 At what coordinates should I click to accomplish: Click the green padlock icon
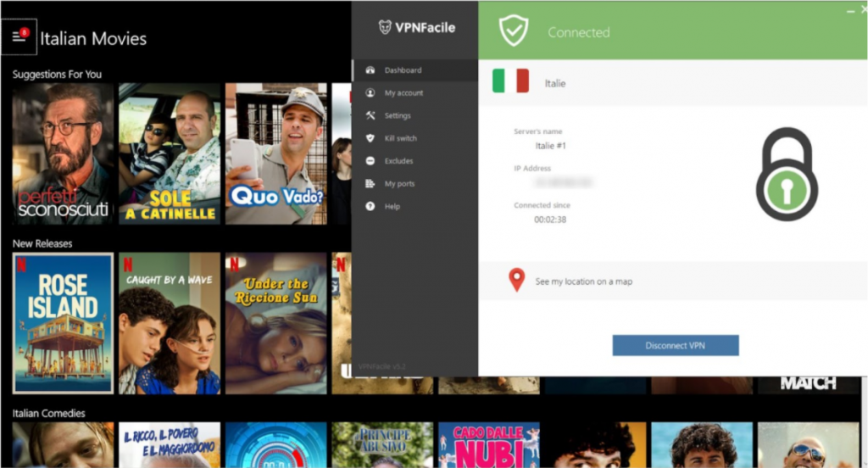787,175
